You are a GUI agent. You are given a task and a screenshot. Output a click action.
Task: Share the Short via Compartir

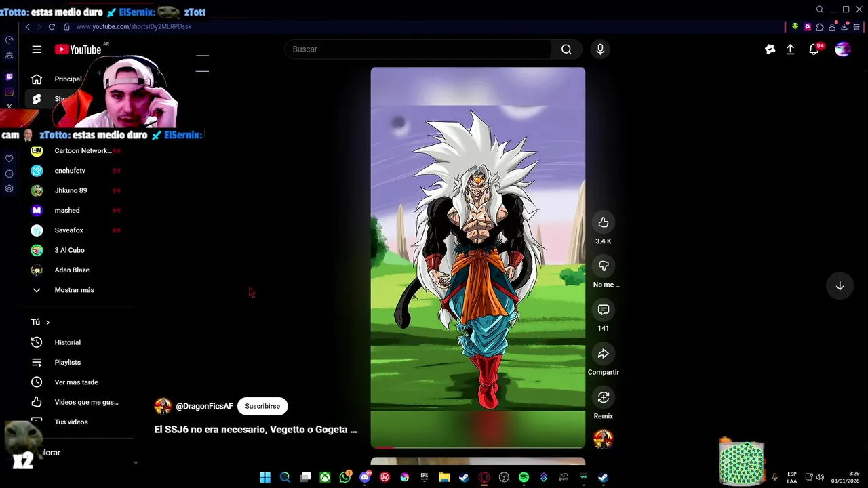click(604, 354)
